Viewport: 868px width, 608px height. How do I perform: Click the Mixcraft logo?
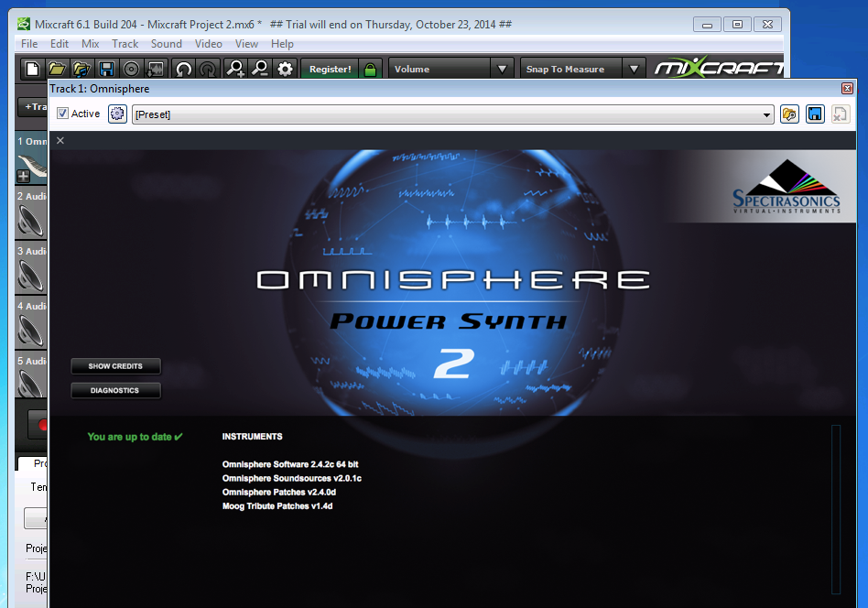point(719,68)
